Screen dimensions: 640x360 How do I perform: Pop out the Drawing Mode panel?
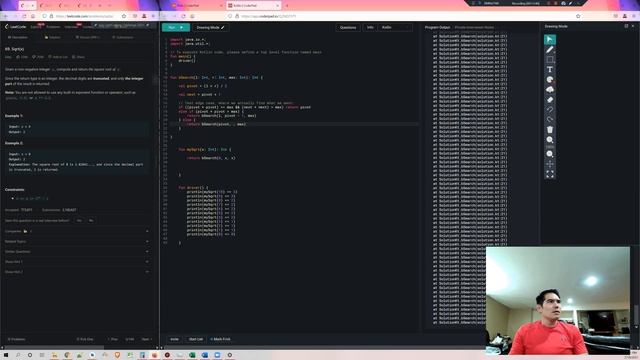[626, 26]
